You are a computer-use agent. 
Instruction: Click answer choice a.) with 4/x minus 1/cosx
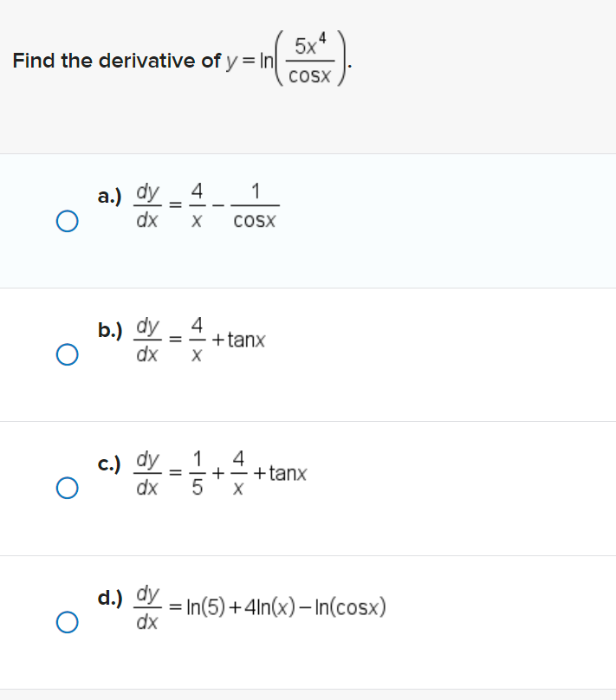coord(205,206)
